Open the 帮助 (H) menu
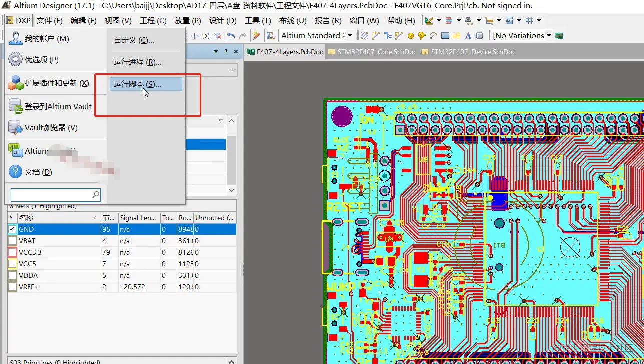The image size is (644, 364). 401,21
